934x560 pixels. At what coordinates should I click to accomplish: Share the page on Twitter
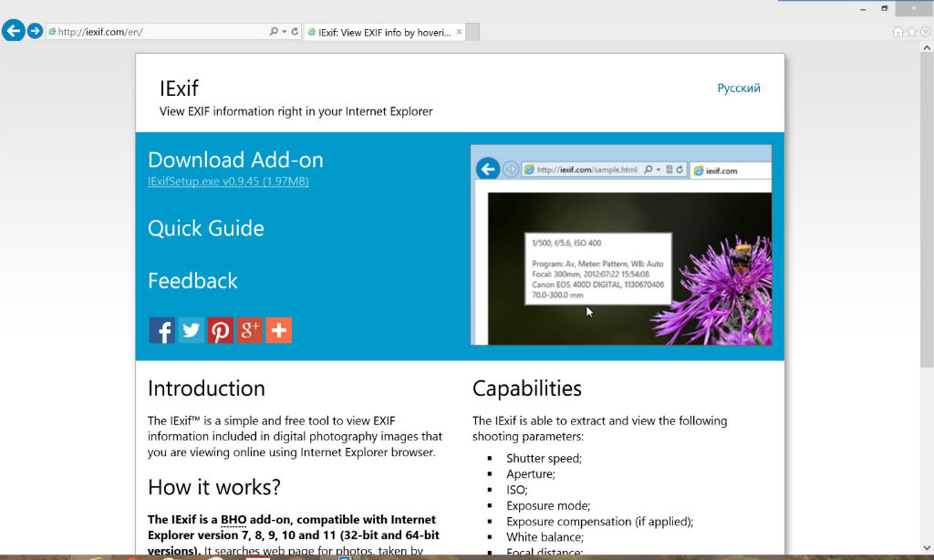tap(191, 330)
